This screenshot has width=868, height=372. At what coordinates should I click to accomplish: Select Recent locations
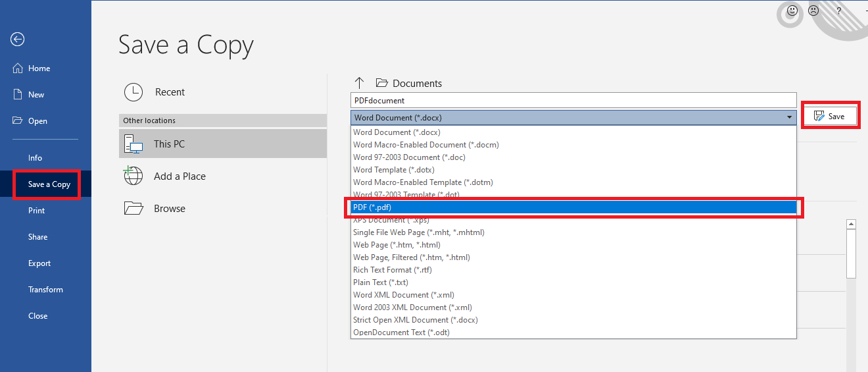(x=223, y=92)
